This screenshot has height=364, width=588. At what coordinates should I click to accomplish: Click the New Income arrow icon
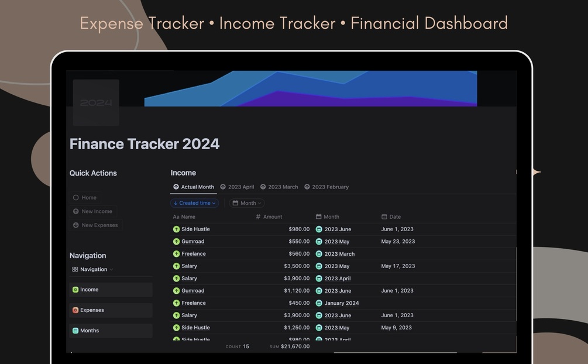(75, 211)
